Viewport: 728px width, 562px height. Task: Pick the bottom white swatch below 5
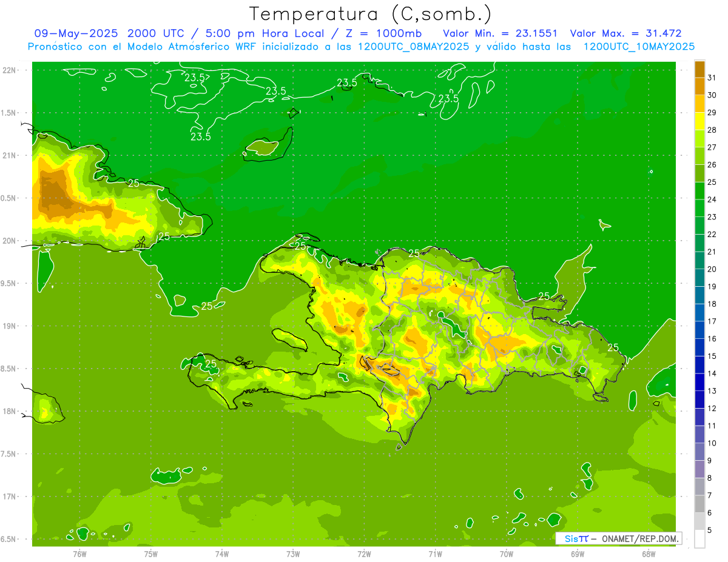coord(699,539)
